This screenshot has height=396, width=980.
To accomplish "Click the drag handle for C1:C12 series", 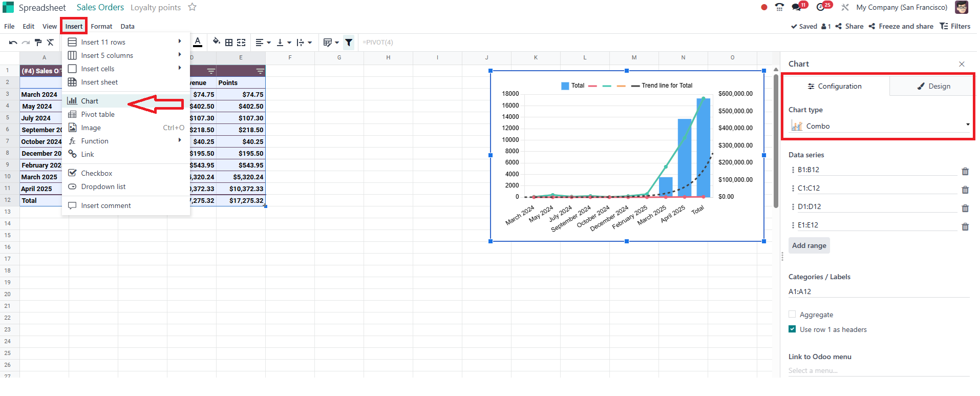I will click(793, 188).
